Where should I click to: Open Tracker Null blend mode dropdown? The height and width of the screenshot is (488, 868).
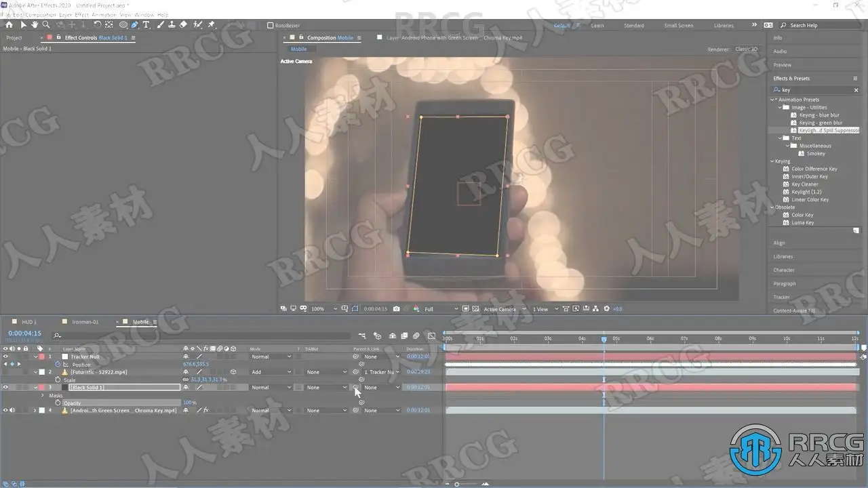270,357
